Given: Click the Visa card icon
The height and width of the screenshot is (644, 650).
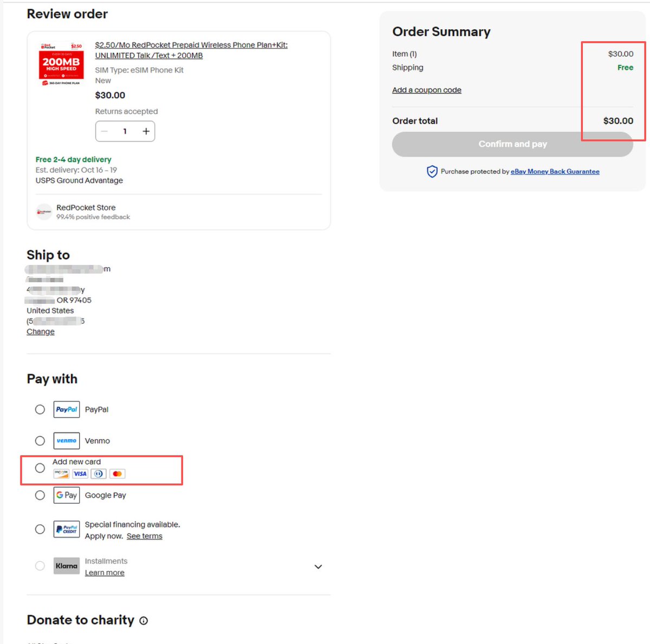Looking at the screenshot, I should tap(80, 474).
